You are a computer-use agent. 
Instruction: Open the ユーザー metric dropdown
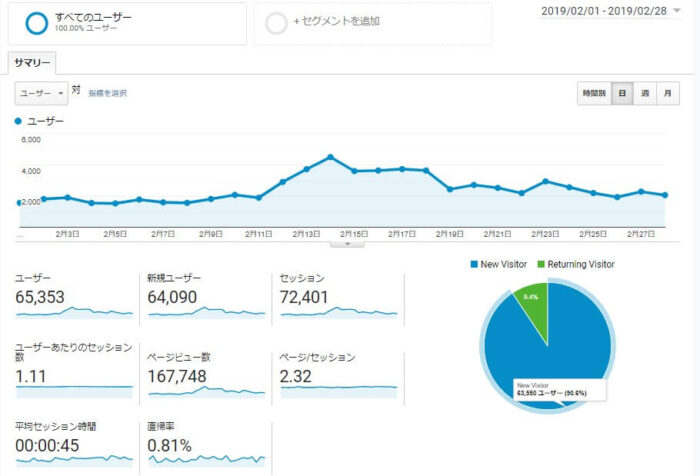click(x=42, y=93)
